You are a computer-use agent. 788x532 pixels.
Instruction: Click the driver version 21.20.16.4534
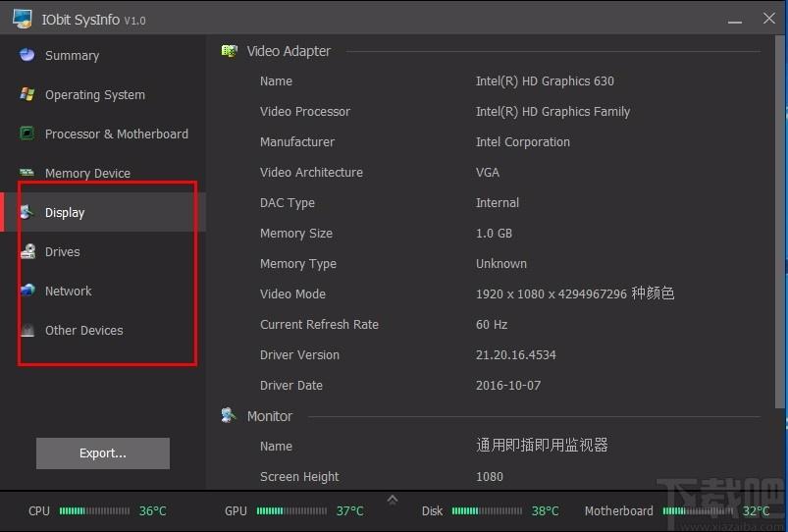pyautogui.click(x=515, y=355)
